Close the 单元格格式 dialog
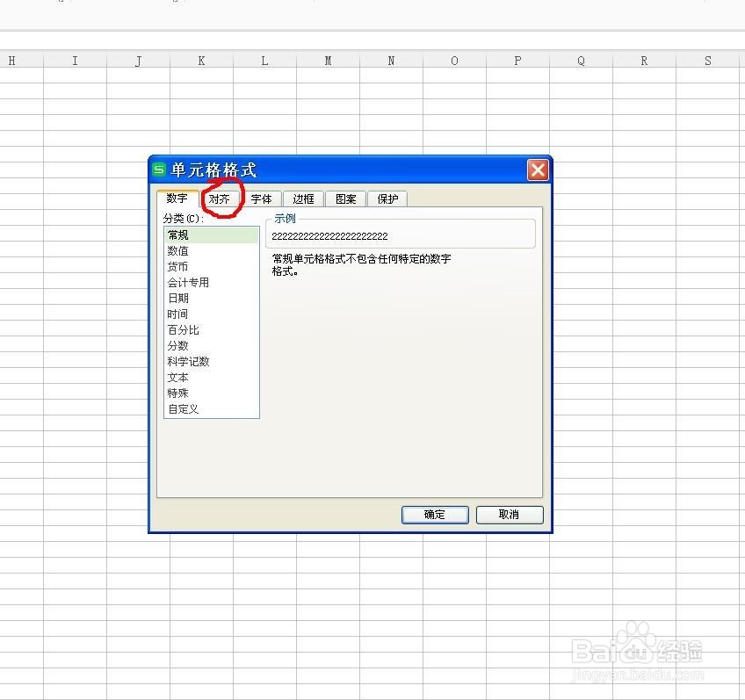Viewport: 745px width, 700px height. [538, 170]
